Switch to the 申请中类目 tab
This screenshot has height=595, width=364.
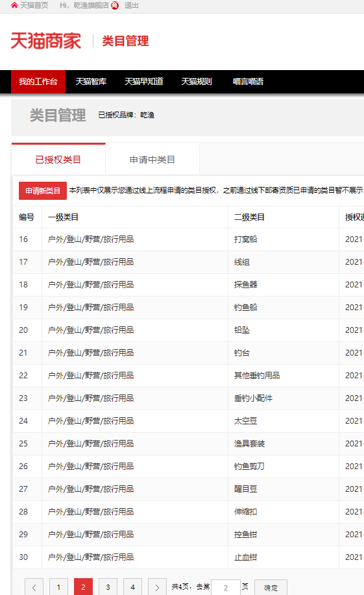coord(152,160)
